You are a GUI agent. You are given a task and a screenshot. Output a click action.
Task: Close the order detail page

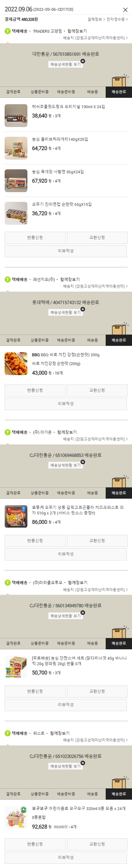pyautogui.click(x=125, y=10)
